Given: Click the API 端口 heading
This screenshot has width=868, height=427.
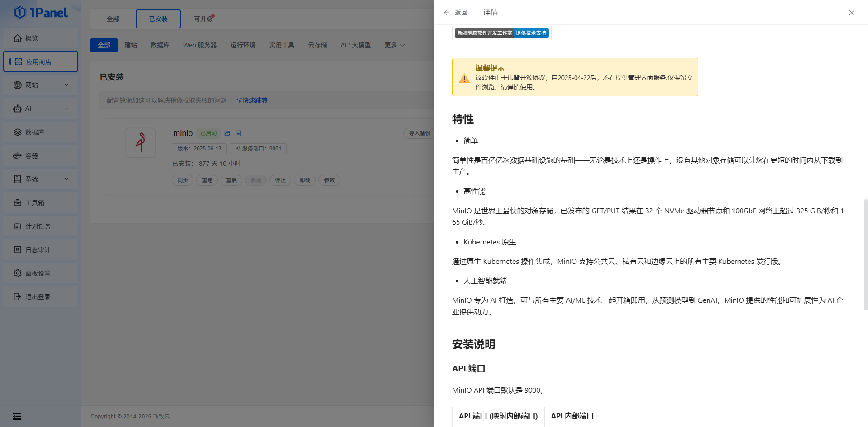Looking at the screenshot, I should point(468,369).
